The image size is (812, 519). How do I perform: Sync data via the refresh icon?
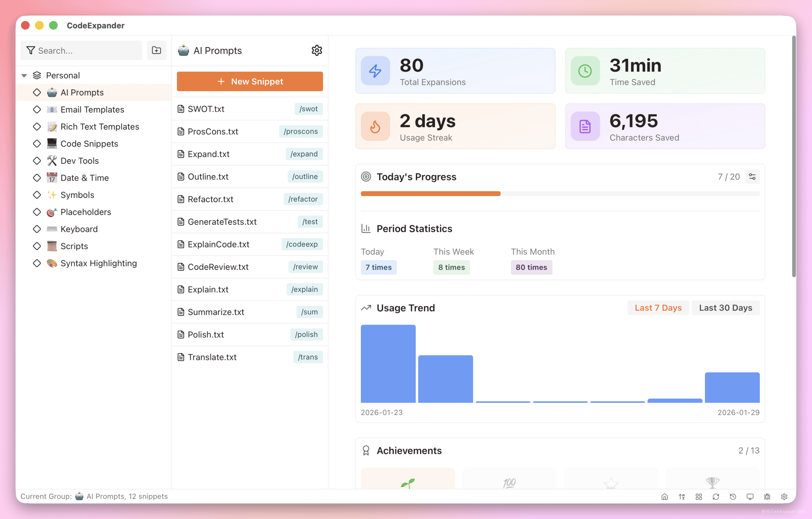[x=716, y=496]
